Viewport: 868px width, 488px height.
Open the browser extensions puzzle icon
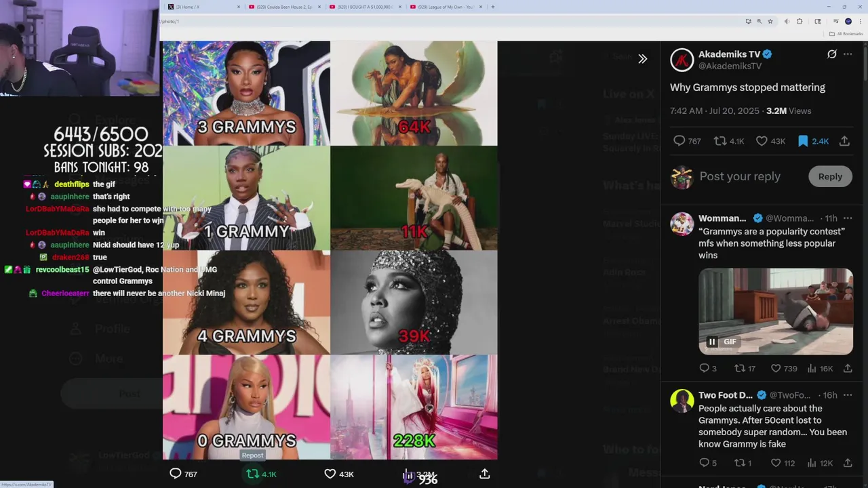pos(800,21)
